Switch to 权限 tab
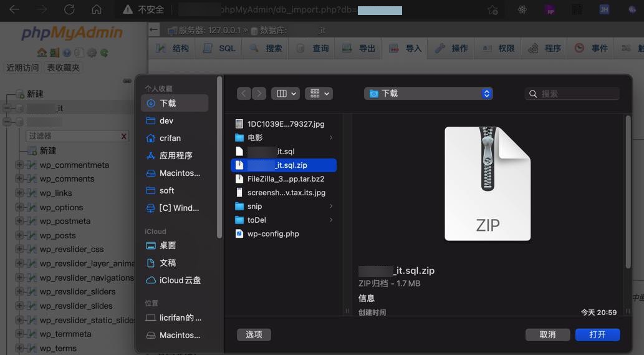The width and height of the screenshot is (644, 355). coord(498,49)
